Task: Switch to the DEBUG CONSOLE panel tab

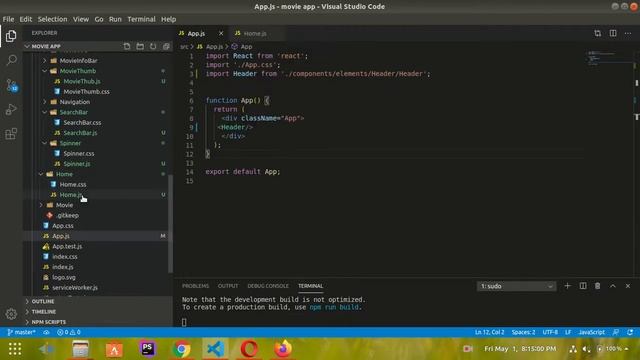Action: [x=268, y=286]
